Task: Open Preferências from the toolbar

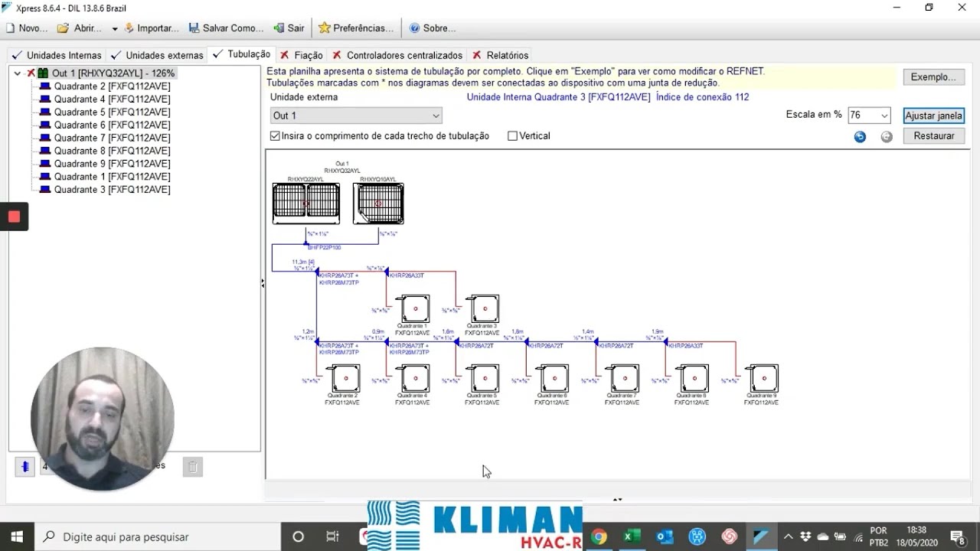Action: click(356, 28)
